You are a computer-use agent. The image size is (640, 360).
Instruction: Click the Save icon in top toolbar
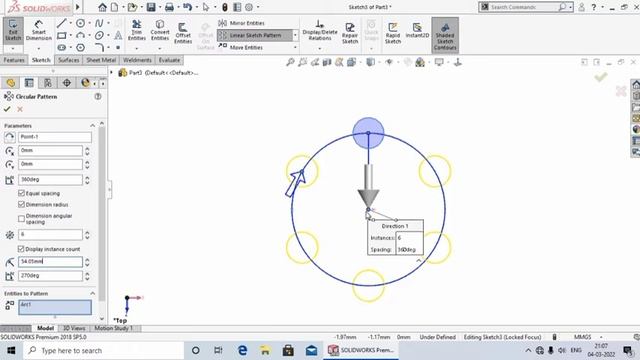click(151, 7)
